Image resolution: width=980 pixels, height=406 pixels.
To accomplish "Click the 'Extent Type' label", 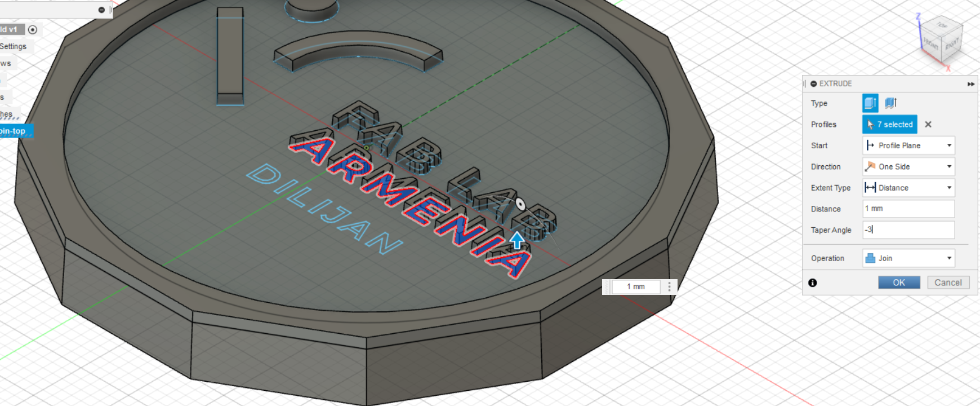I will coord(830,188).
